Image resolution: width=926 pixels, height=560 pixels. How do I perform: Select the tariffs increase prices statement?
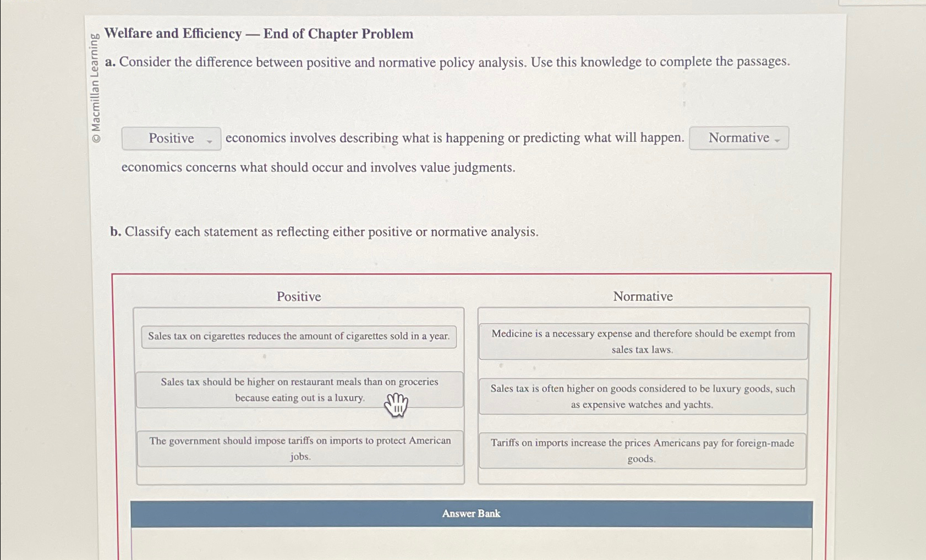click(642, 449)
